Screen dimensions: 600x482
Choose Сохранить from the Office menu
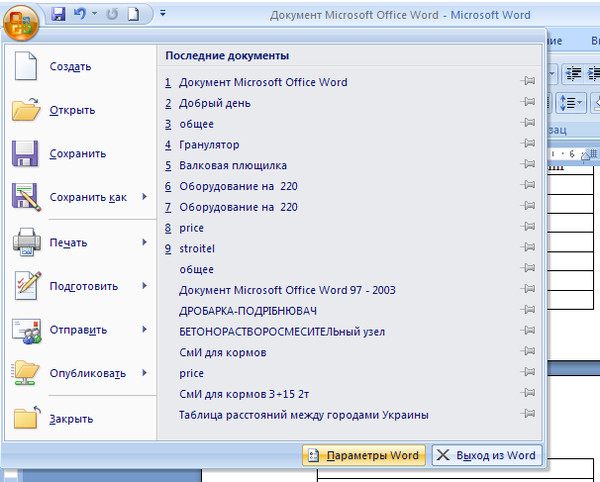[81, 154]
